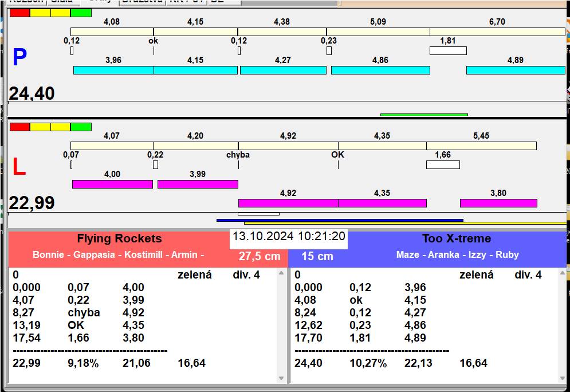Click the 27,5 cm jump height
Viewport: 570px width, 392px height.
point(260,256)
